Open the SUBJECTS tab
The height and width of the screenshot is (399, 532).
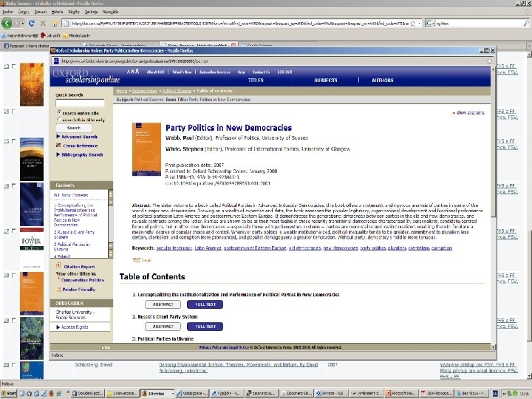coord(326,81)
